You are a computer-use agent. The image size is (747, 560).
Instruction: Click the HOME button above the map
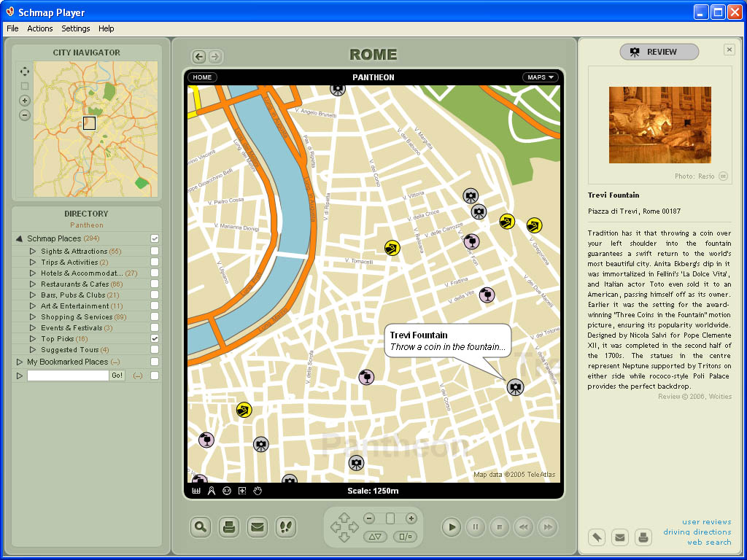tap(202, 77)
